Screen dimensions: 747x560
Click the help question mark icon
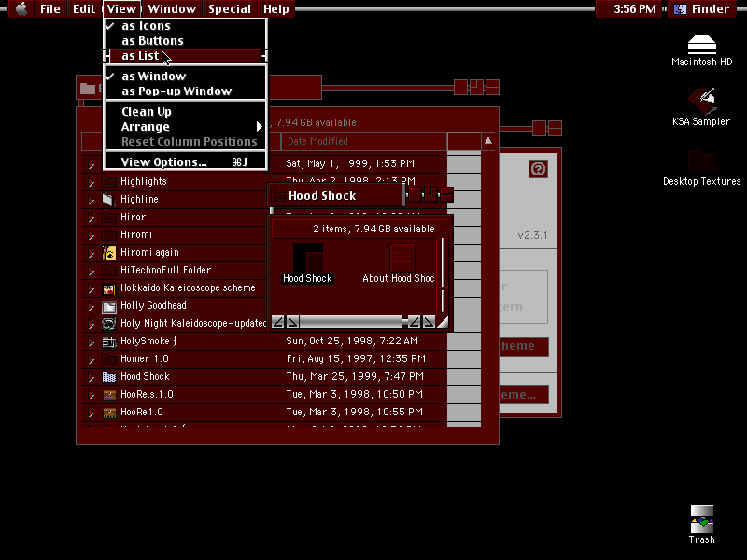pyautogui.click(x=539, y=169)
